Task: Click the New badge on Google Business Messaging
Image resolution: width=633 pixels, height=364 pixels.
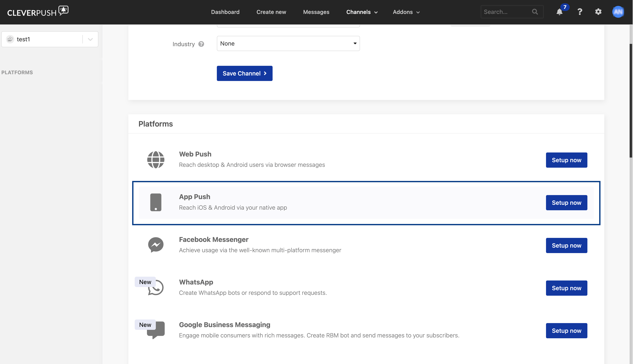Action: pyautogui.click(x=145, y=325)
